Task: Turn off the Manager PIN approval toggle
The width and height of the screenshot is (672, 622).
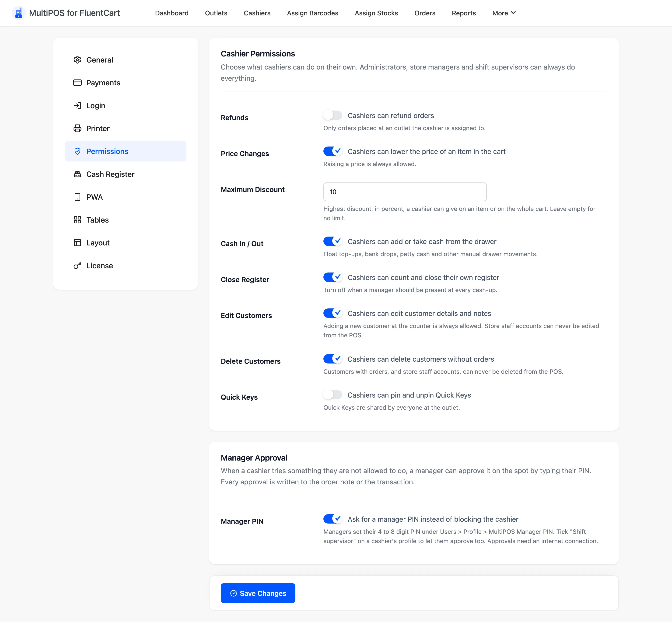Action: (x=333, y=519)
